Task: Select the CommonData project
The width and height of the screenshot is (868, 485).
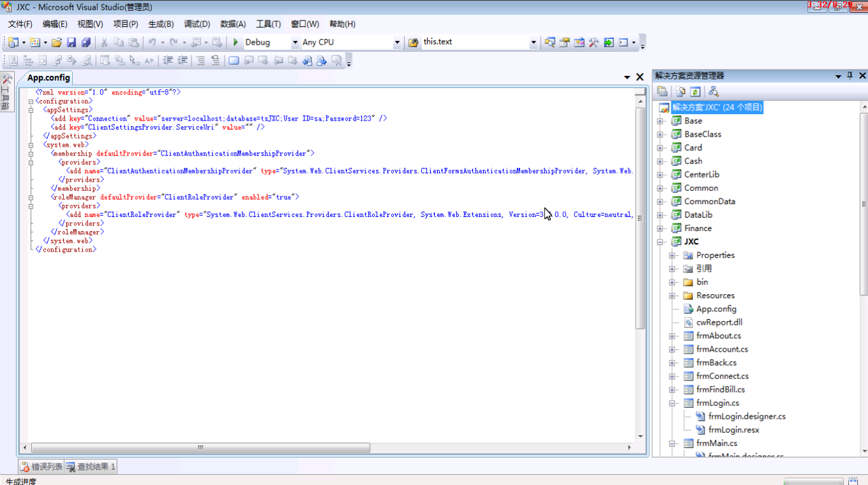Action: click(x=710, y=201)
